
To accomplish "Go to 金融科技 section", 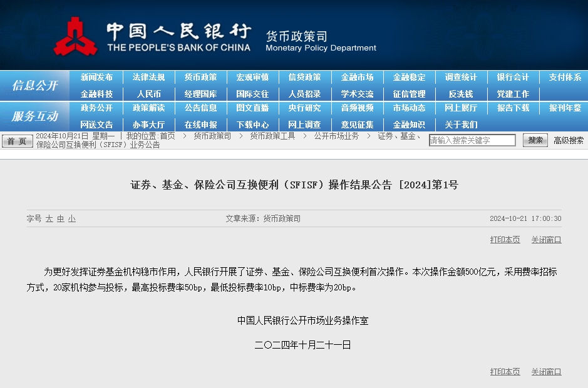I will [x=96, y=94].
